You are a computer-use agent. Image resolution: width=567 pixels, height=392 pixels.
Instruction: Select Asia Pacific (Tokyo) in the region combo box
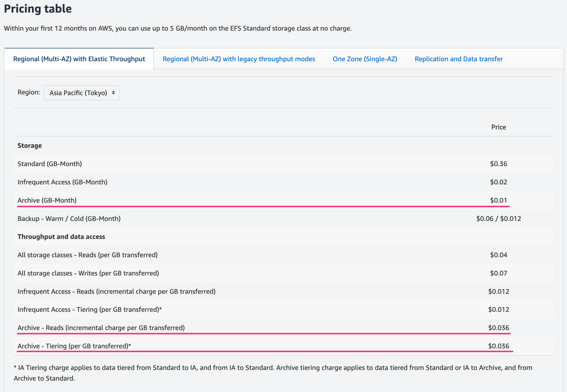[78, 93]
